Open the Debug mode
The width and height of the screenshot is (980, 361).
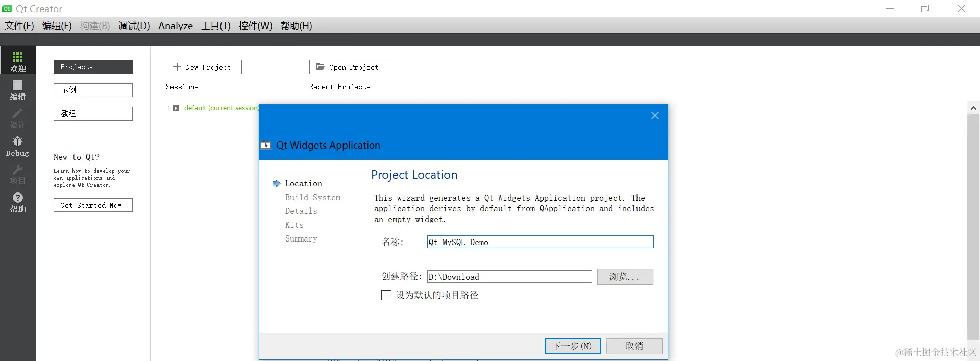tap(18, 146)
